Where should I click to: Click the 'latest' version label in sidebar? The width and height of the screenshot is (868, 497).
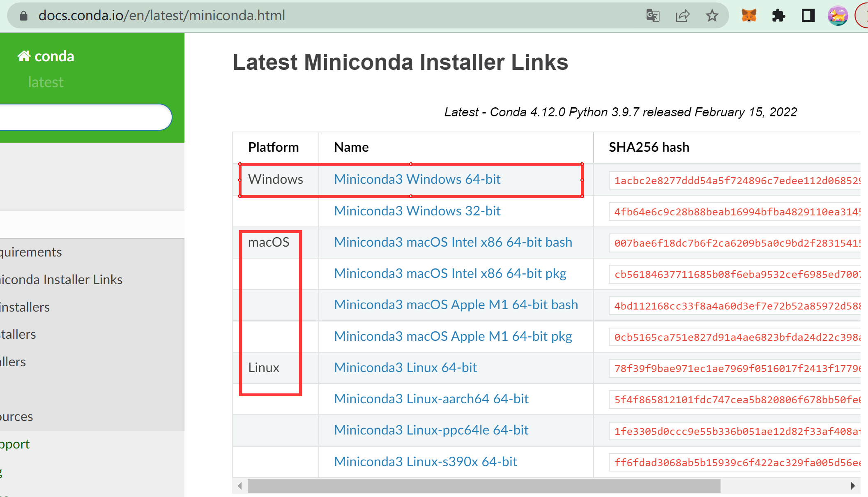click(46, 82)
